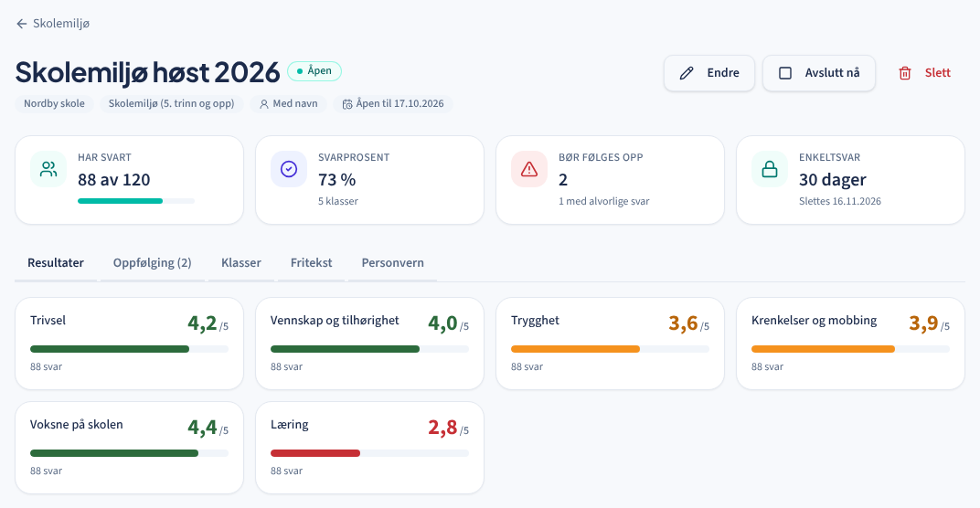Click the Har svart progress bar
This screenshot has width=980, height=508.
(x=136, y=201)
